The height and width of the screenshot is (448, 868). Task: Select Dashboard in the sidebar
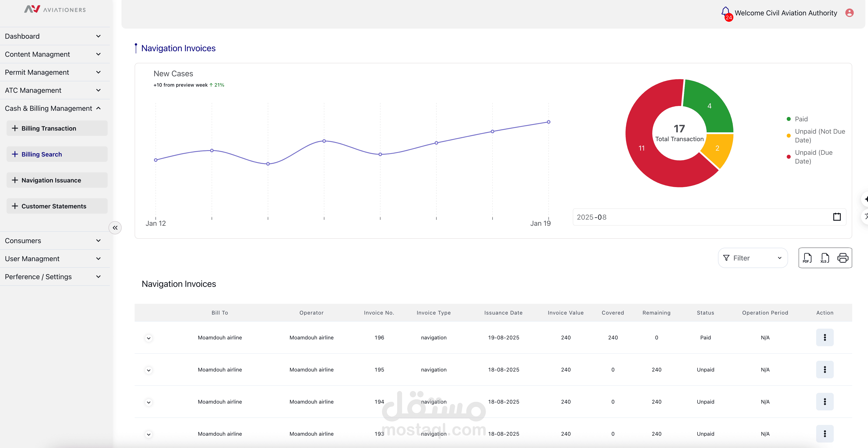pyautogui.click(x=55, y=36)
